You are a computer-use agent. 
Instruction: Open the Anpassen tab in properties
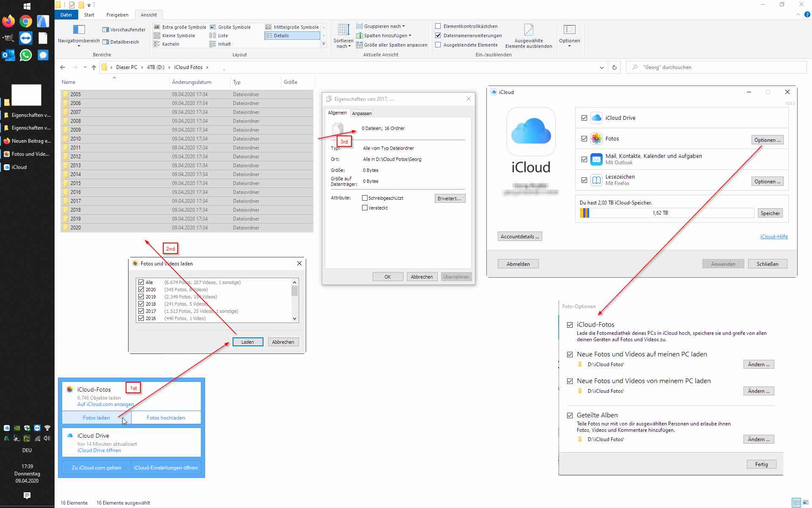click(362, 113)
